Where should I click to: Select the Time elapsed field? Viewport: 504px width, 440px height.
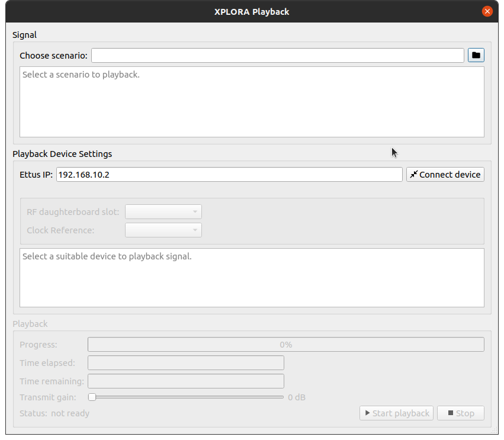(186, 363)
